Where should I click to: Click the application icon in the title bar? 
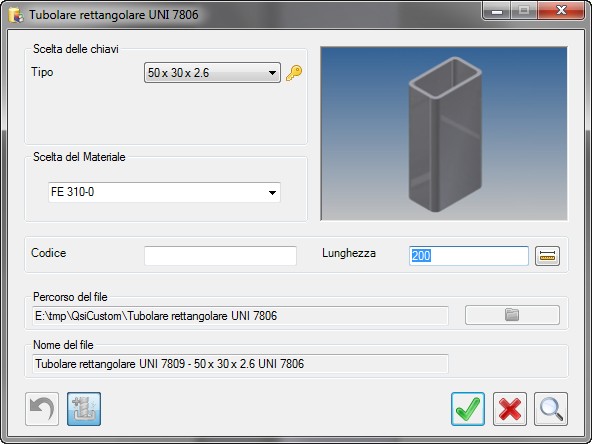(16, 15)
